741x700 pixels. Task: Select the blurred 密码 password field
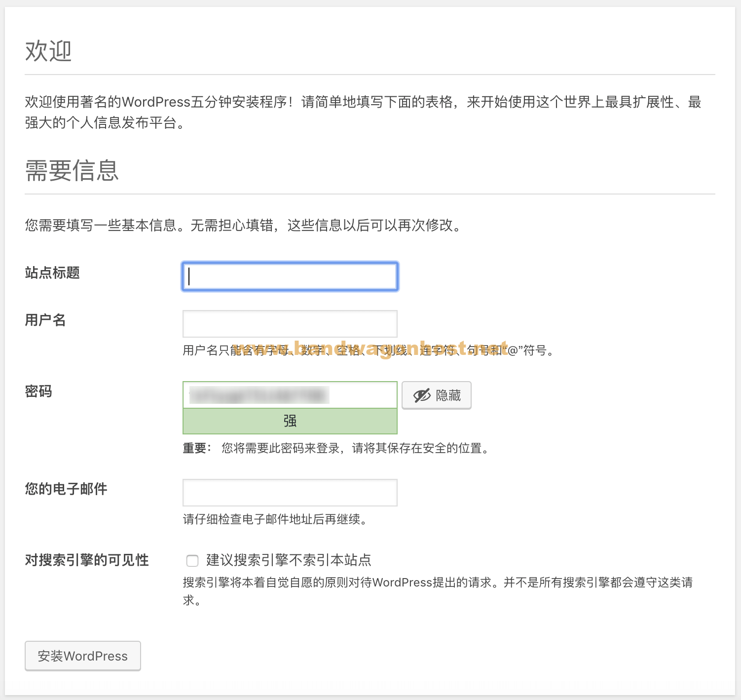tap(290, 395)
